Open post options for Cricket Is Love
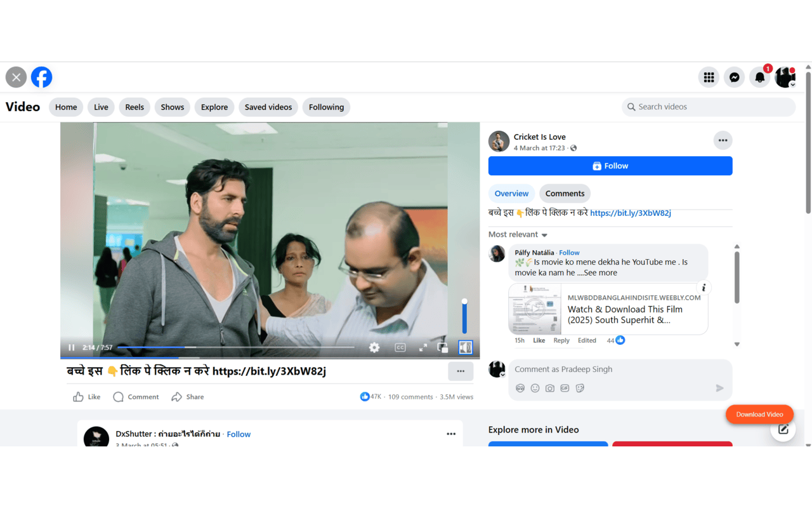 tap(723, 140)
